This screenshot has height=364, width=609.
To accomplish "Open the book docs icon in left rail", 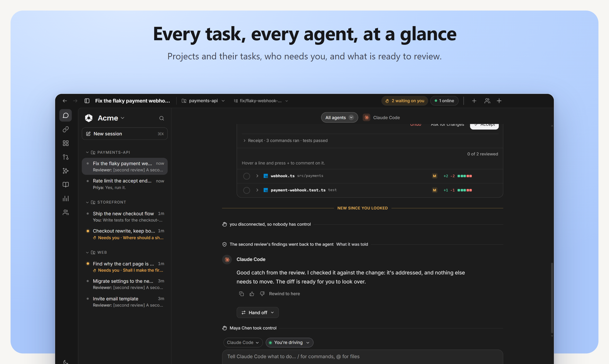I will [65, 184].
